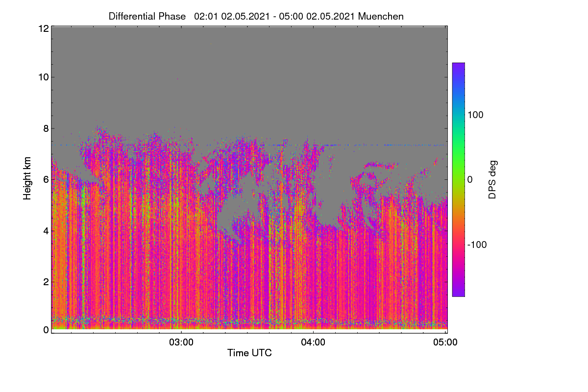Click the 'Time UTC' x-axis label
Screen dimensions: 588x392
pyautogui.click(x=249, y=353)
